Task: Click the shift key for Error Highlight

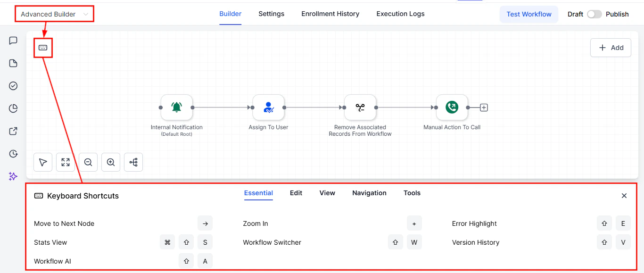Action: (x=604, y=223)
